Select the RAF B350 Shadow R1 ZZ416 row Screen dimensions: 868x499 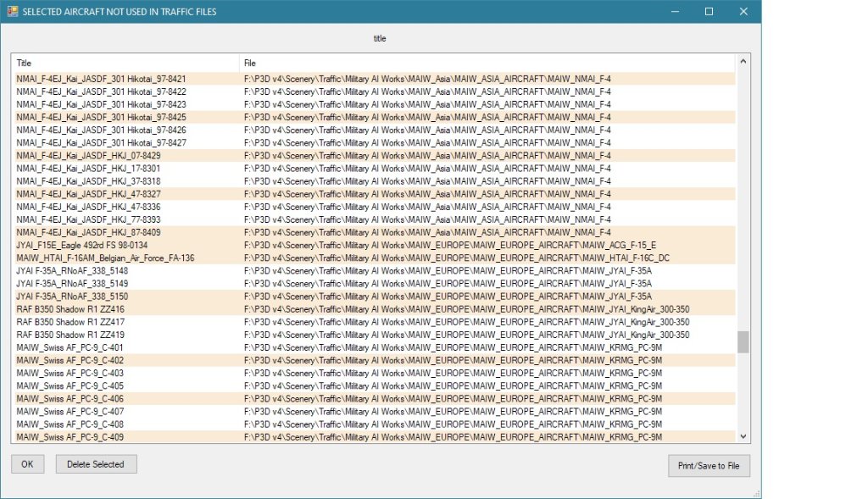point(70,309)
